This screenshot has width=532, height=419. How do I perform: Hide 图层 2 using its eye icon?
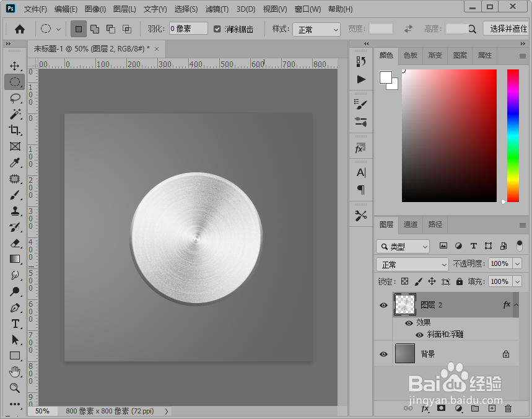click(384, 305)
